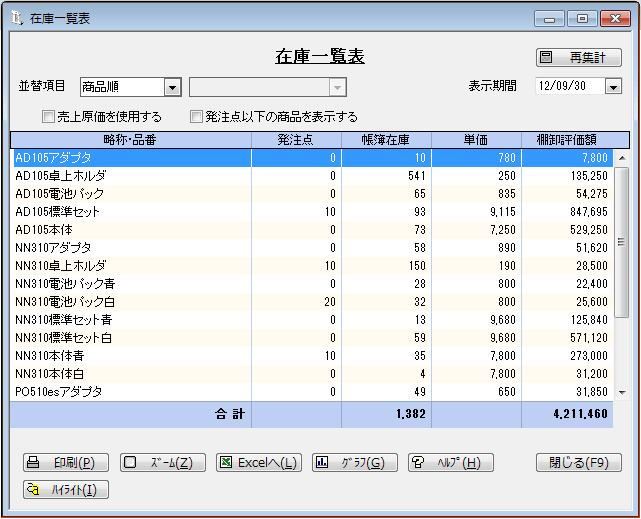
Task: Click the 印刷(P) print button
Action: pos(66,463)
